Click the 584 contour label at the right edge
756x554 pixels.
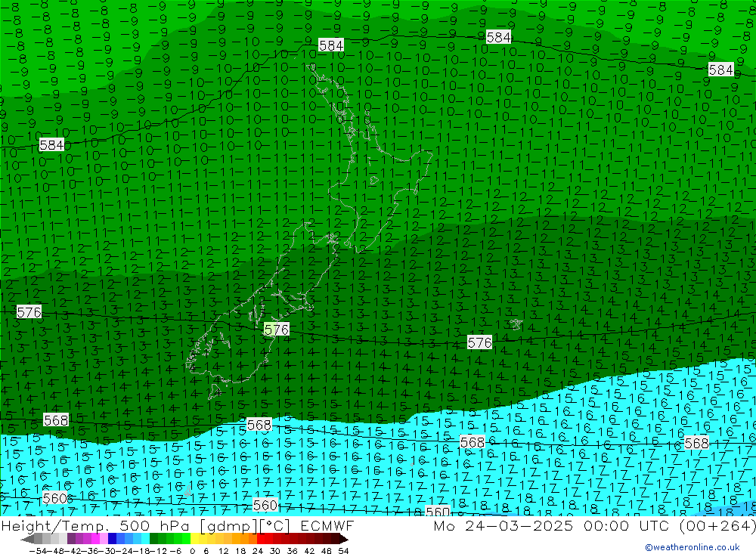[720, 70]
